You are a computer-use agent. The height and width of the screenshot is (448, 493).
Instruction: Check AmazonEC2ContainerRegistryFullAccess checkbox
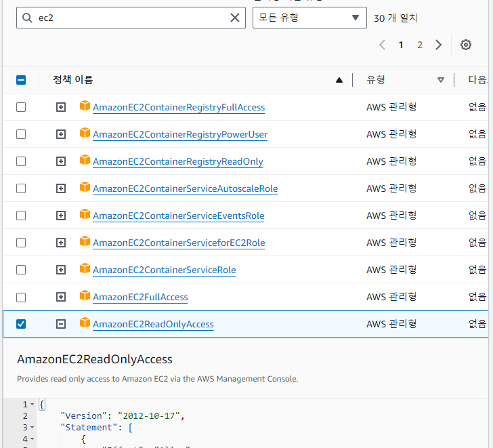[x=21, y=107]
